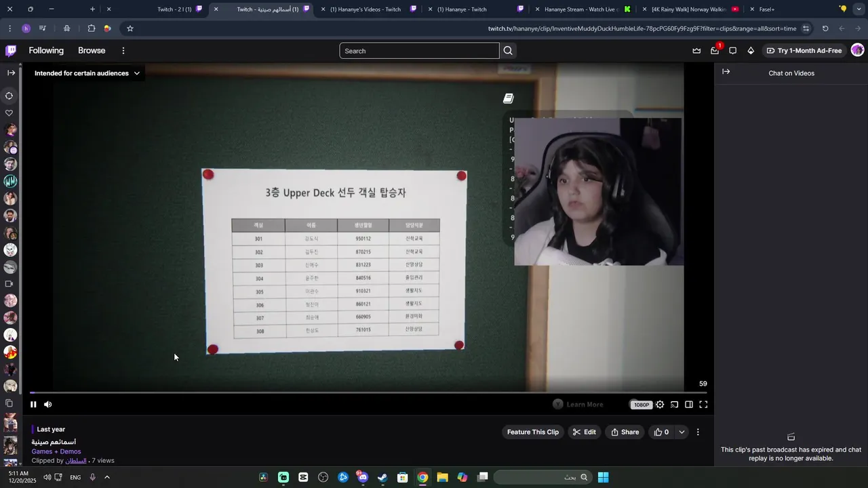
Task: Toggle theatre mode
Action: pyautogui.click(x=689, y=405)
